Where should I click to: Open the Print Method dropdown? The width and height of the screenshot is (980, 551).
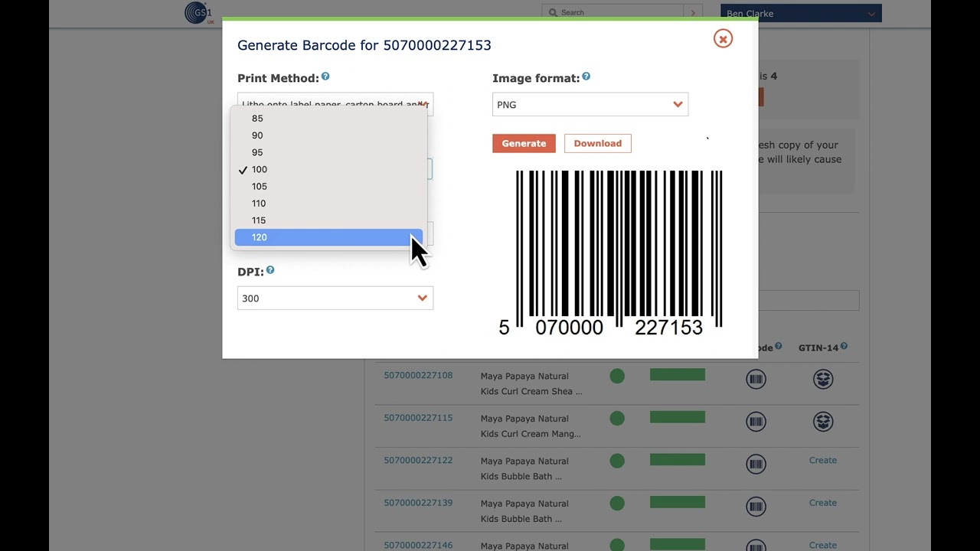pyautogui.click(x=335, y=104)
